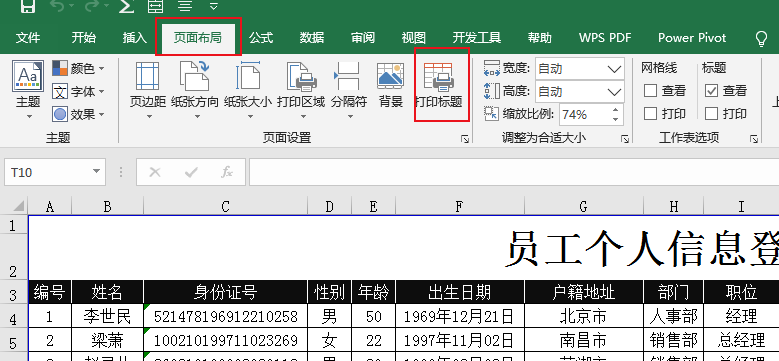This screenshot has width=779, height=361.
Task: Click the 打印区域 print area icon
Action: [301, 76]
